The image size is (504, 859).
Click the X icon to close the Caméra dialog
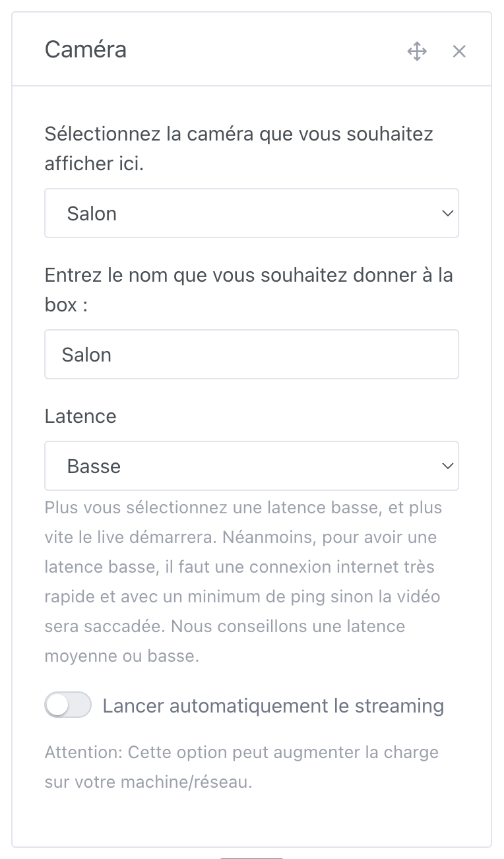click(459, 51)
